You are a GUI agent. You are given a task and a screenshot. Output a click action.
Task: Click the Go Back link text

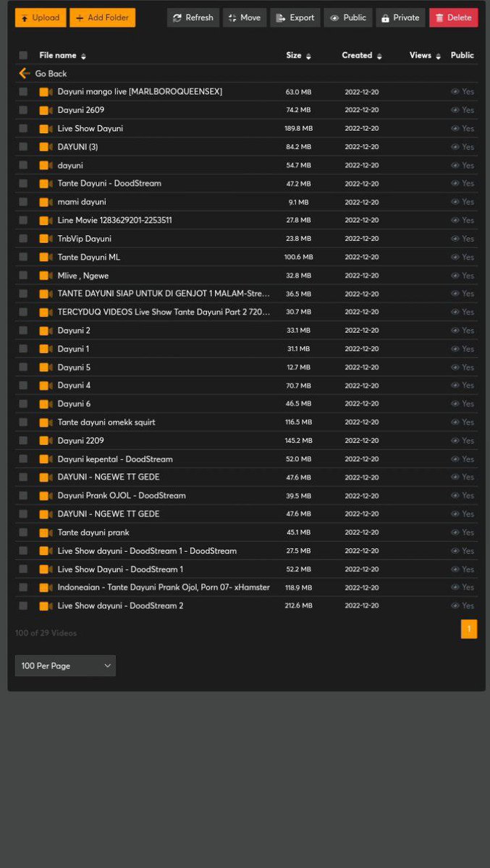click(x=51, y=74)
